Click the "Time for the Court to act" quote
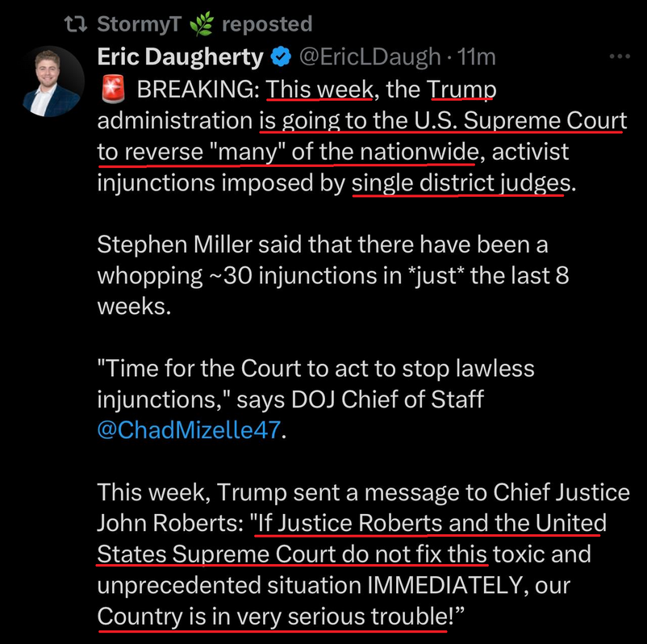The height and width of the screenshot is (644, 647). (x=315, y=368)
